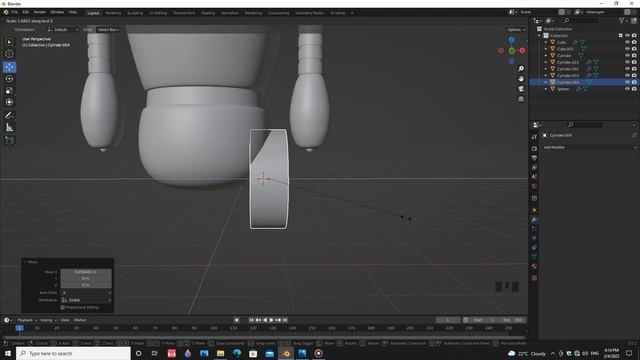Open the timeline Keying menu
Screen dimensions: 640x360
[x=48, y=320]
